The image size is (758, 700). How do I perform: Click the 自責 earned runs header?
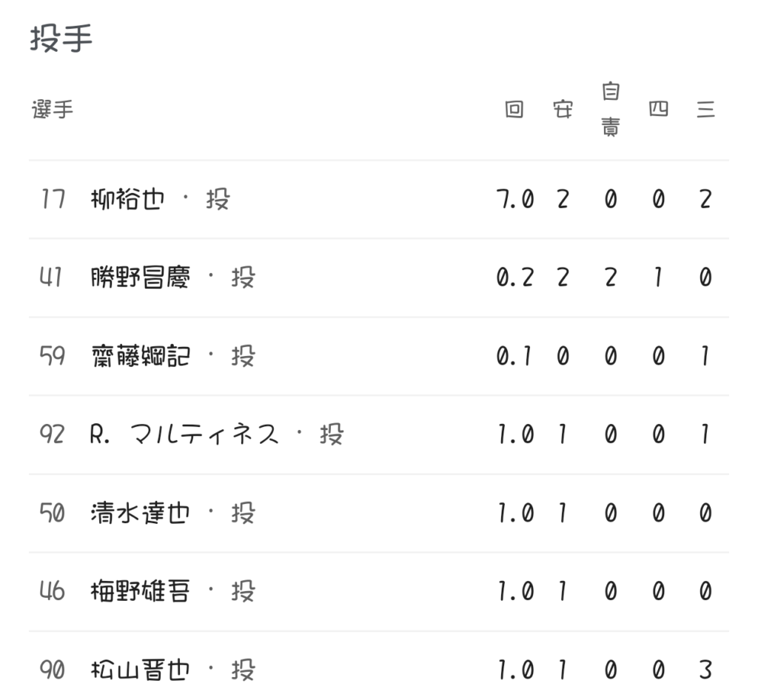(x=610, y=110)
